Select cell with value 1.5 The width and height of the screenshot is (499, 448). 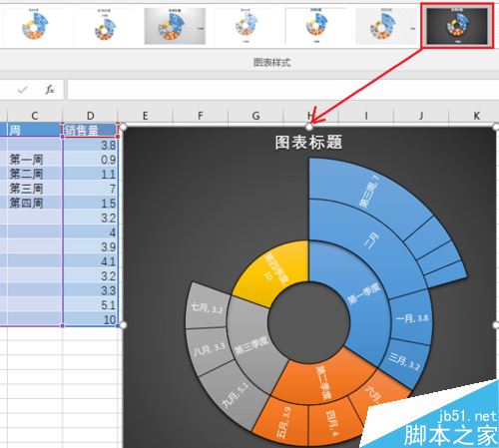click(x=90, y=203)
